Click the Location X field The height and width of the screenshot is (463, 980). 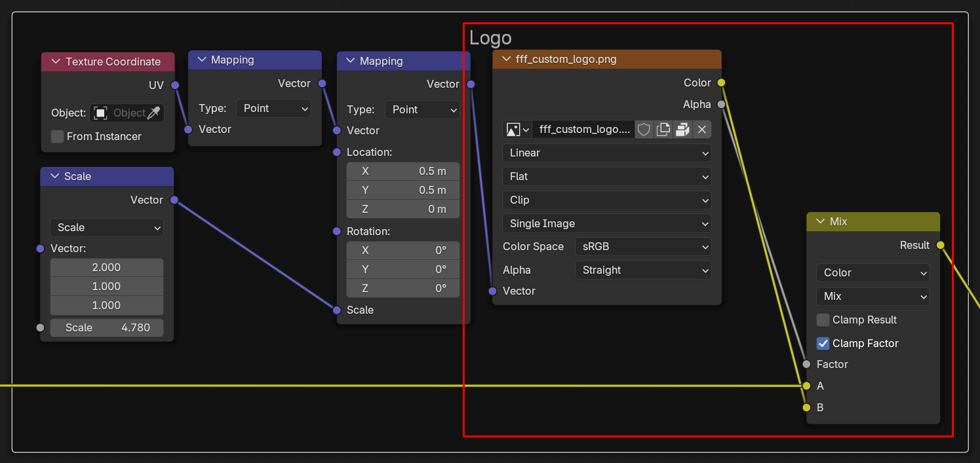(403, 171)
